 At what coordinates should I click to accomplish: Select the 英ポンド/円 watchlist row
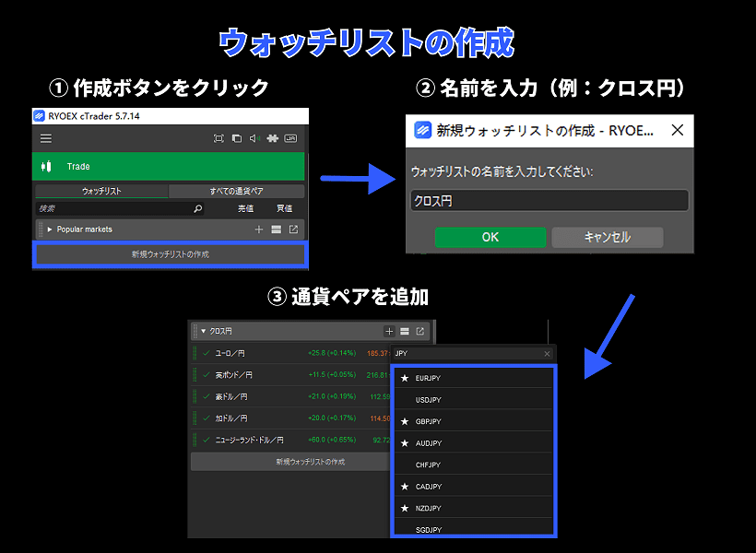click(x=290, y=375)
